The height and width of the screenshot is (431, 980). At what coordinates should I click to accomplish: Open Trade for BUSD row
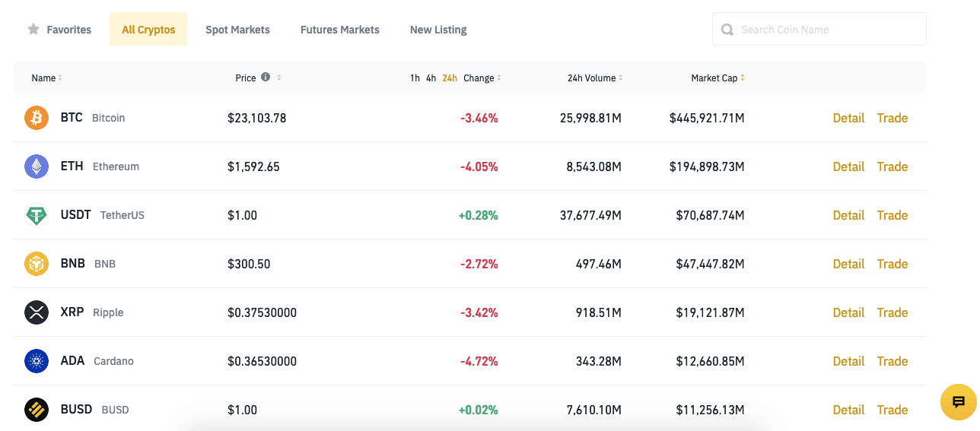[892, 410]
